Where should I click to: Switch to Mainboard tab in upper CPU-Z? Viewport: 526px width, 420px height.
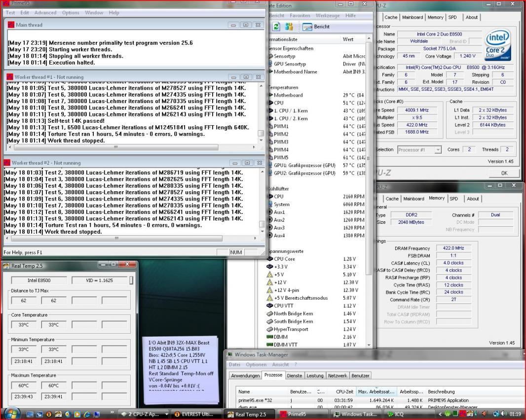pyautogui.click(x=413, y=17)
